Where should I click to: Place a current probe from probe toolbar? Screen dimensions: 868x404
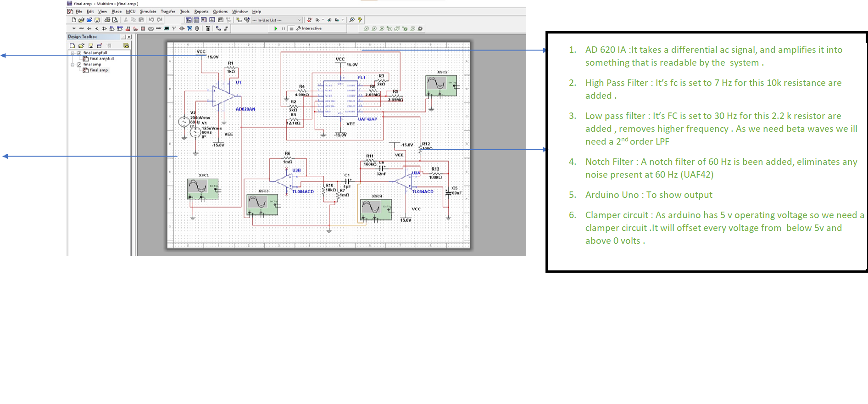pyautogui.click(x=374, y=28)
